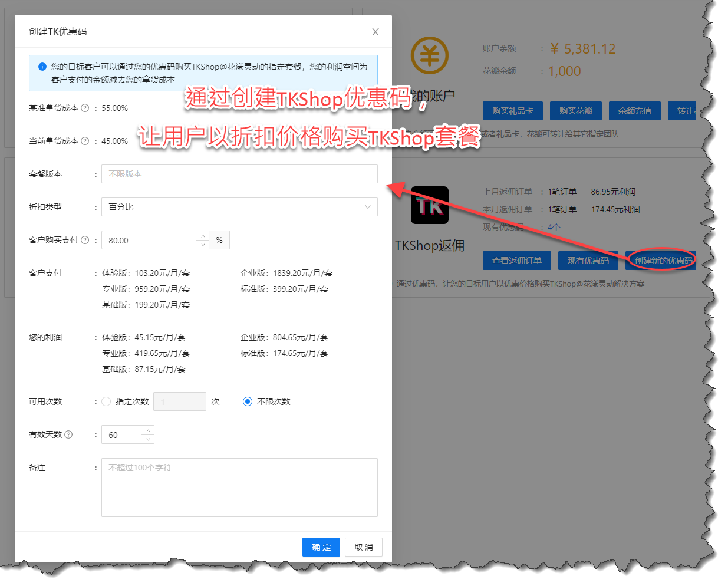
Task: Open the 套餐版本 selection field
Action: pyautogui.click(x=239, y=174)
